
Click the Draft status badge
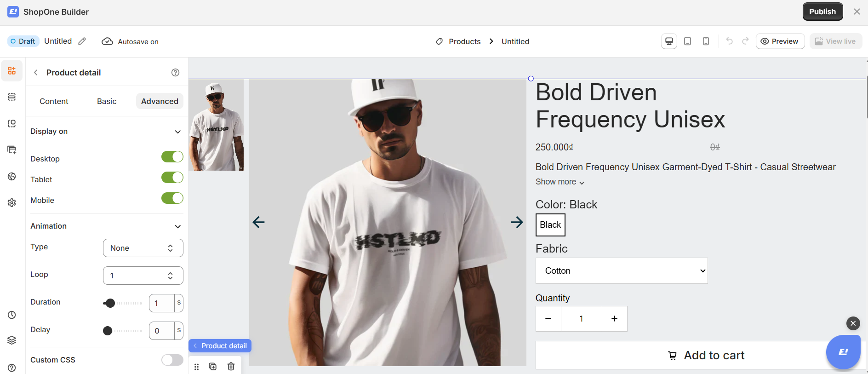(23, 41)
